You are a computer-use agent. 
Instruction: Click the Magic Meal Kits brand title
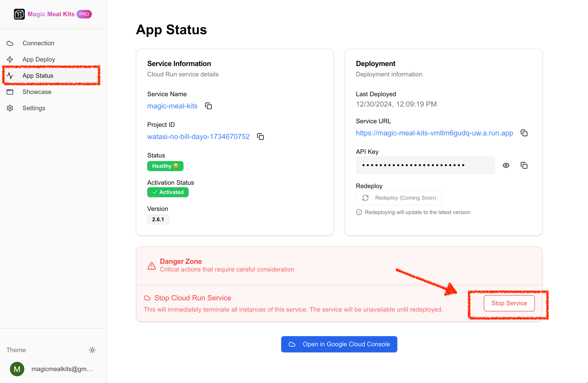(x=51, y=14)
